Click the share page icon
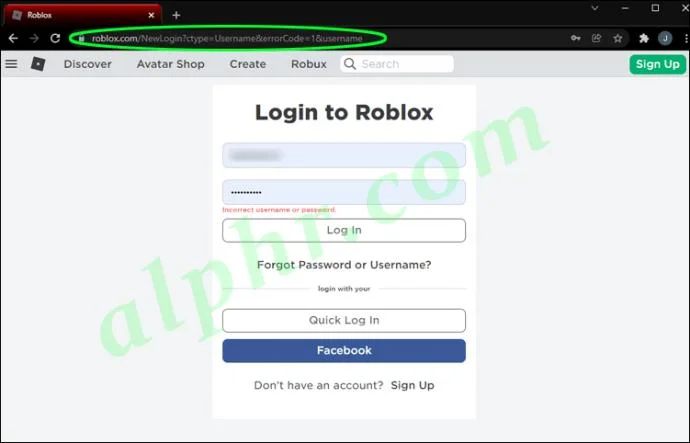 pyautogui.click(x=596, y=38)
